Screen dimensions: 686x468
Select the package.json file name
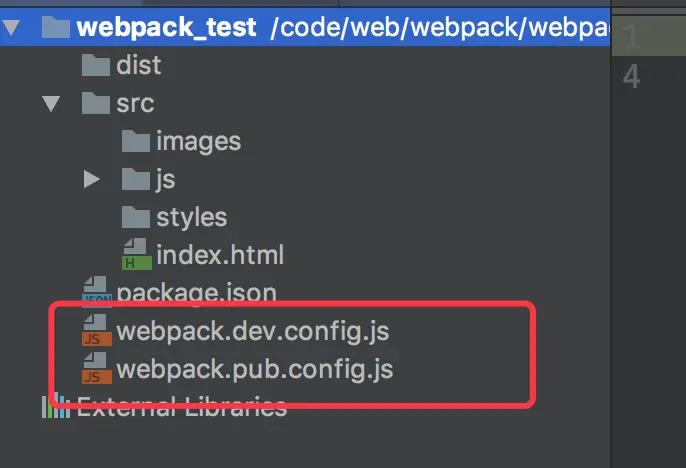(x=196, y=292)
